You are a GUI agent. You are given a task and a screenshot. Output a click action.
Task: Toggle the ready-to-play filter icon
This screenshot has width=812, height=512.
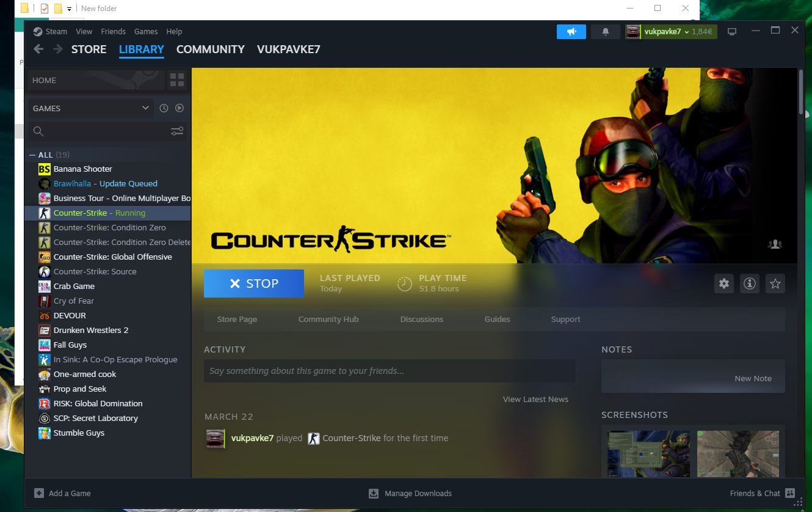(x=179, y=108)
